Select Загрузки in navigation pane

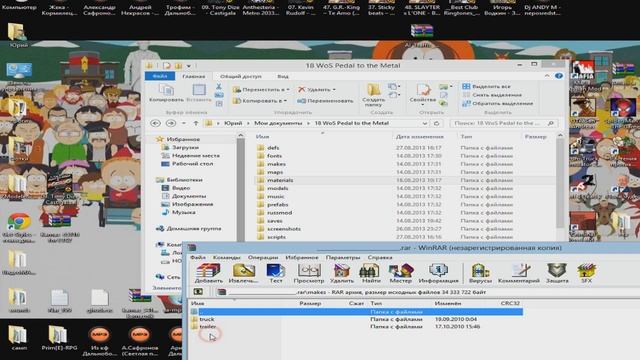(x=185, y=147)
